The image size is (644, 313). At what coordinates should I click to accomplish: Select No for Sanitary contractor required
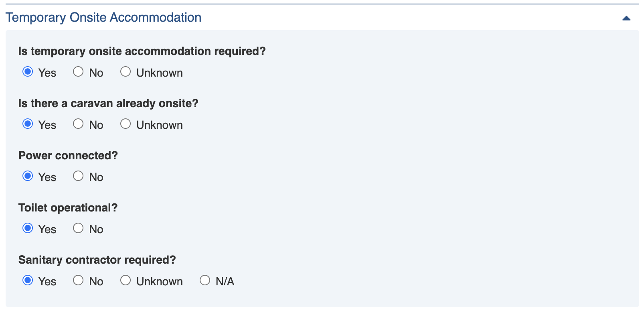point(78,280)
